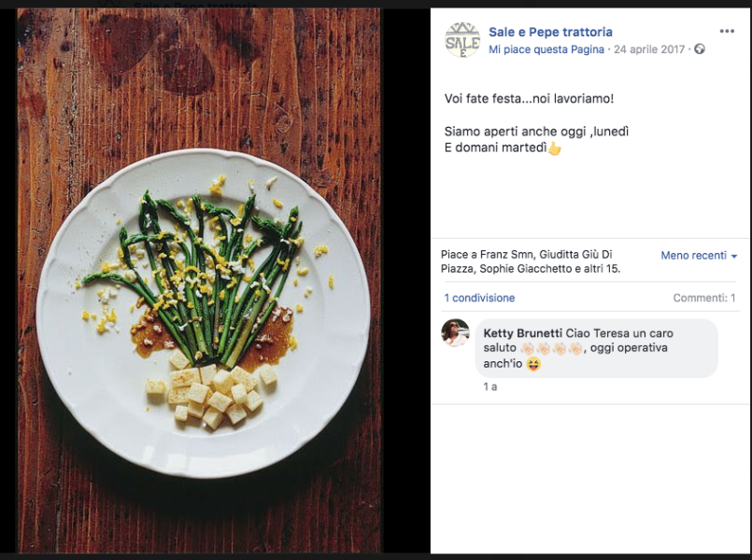Show the altri 15 people who liked

pyautogui.click(x=602, y=269)
